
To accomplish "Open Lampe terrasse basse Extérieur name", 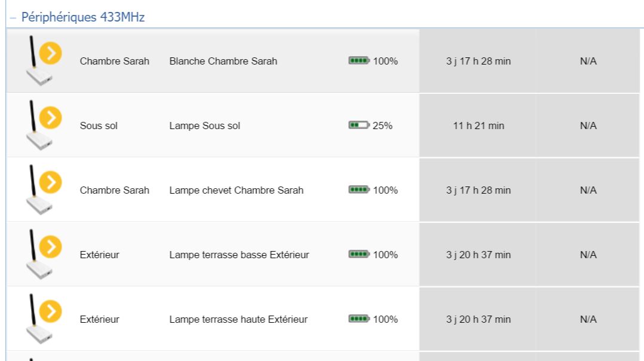I will click(x=239, y=255).
